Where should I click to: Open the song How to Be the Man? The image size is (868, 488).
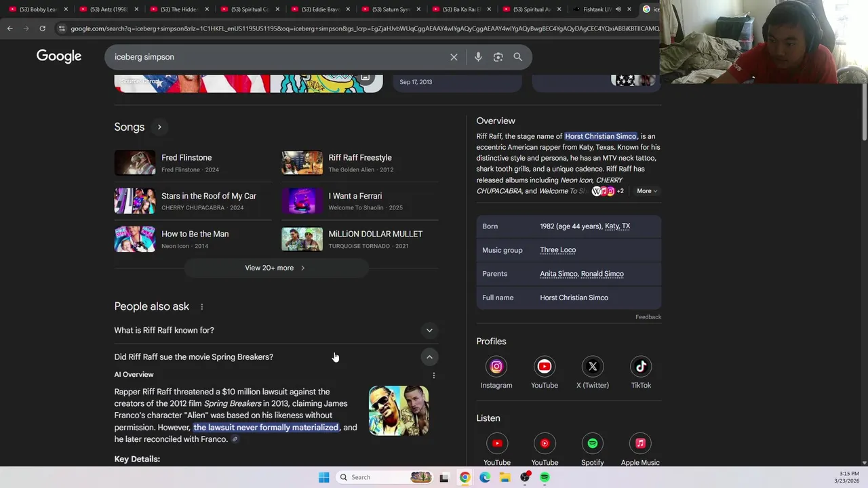coord(195,234)
